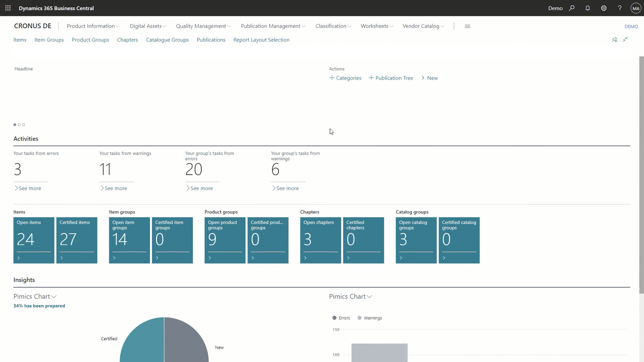Open Vendor Catalog menu
The image size is (644, 362).
point(423,26)
